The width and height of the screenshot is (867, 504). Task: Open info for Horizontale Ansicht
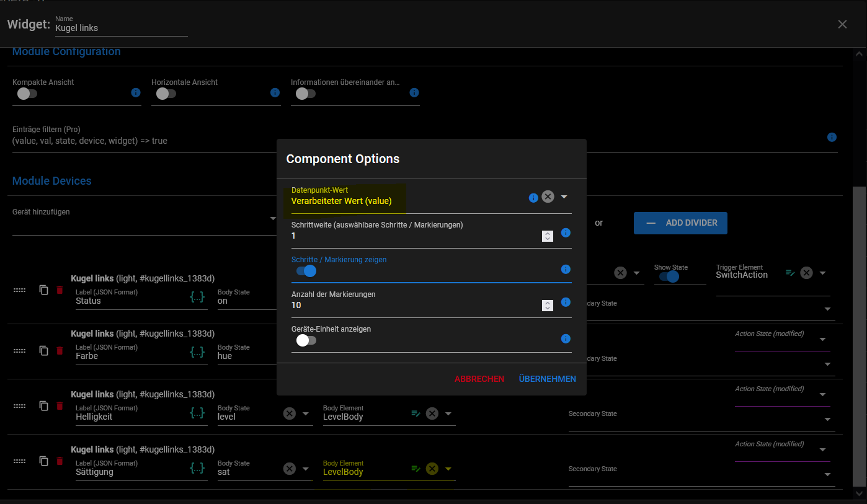point(275,92)
